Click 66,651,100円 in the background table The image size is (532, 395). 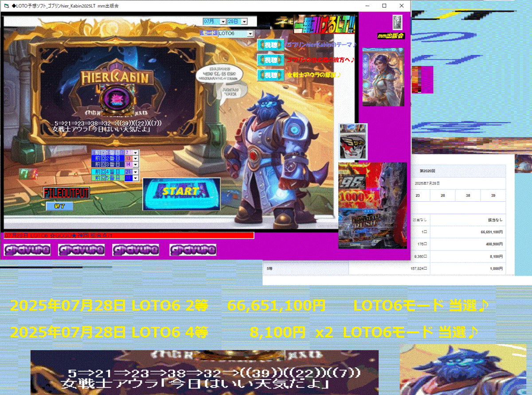(492, 231)
